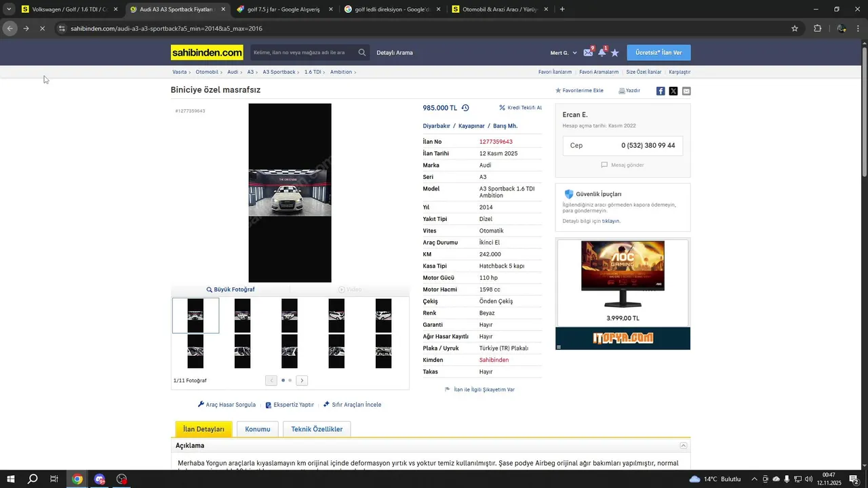Open the notifications bell icon
Image resolution: width=868 pixels, height=488 pixels.
pyautogui.click(x=601, y=52)
